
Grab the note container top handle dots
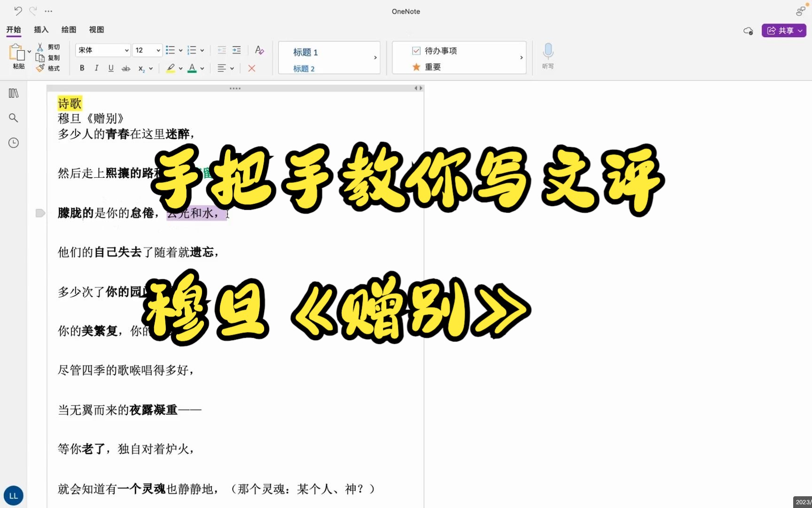235,88
